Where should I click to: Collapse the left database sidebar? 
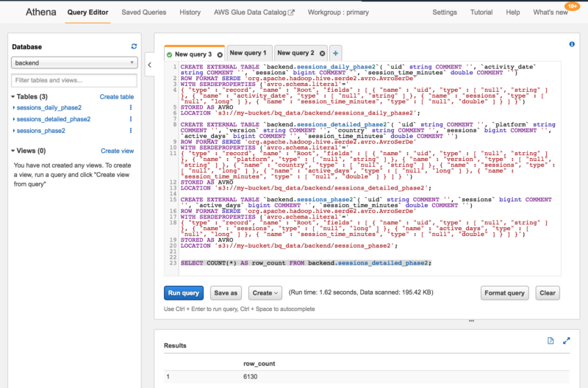click(150, 65)
